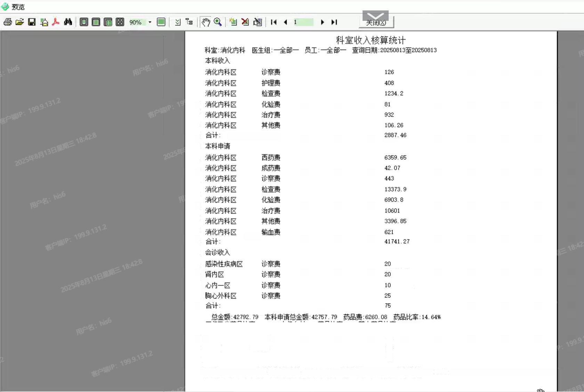This screenshot has height=392, width=584.
Task: Show multiple pages thumbnail grid view
Action: 120,22
